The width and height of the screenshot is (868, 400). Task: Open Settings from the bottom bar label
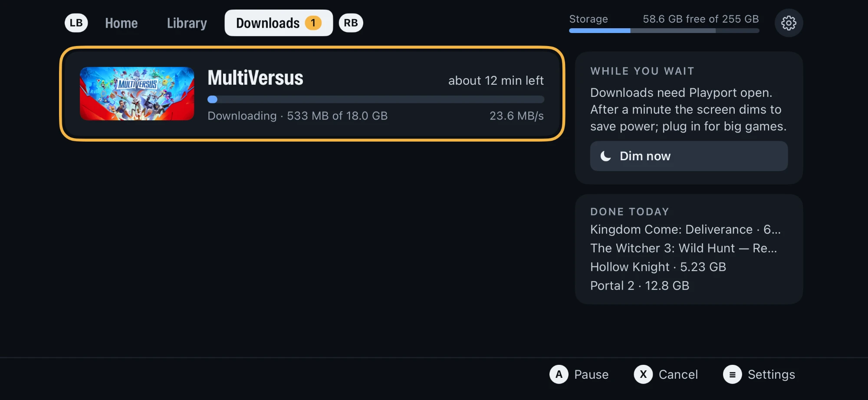(771, 374)
